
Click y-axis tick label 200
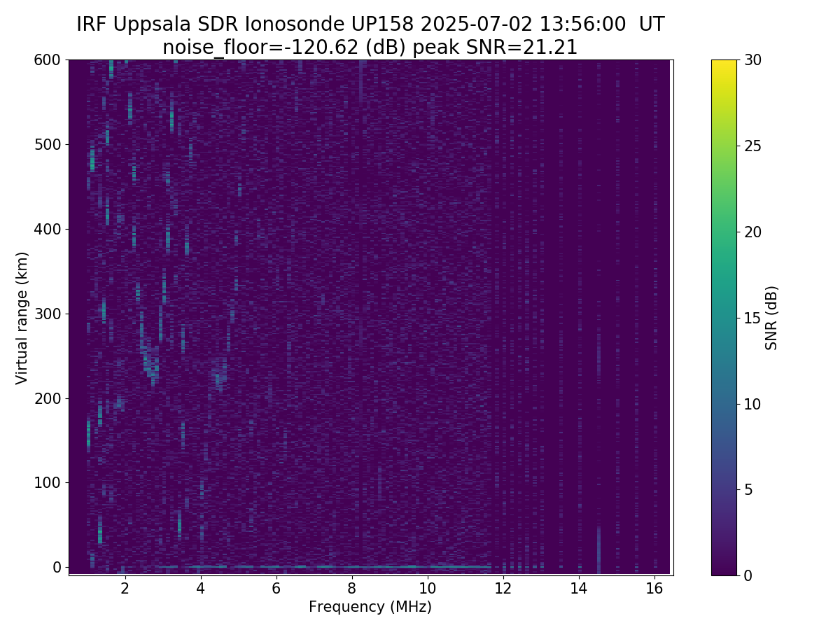(48, 398)
